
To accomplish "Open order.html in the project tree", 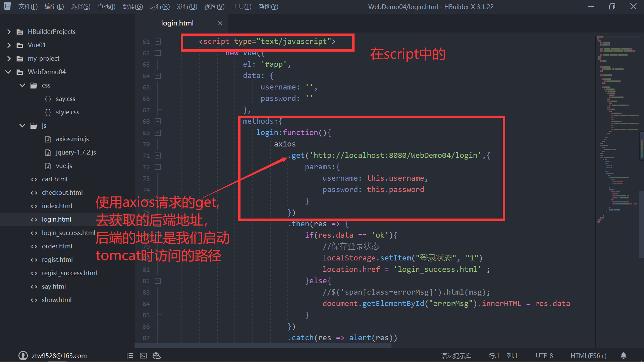I will [x=57, y=246].
